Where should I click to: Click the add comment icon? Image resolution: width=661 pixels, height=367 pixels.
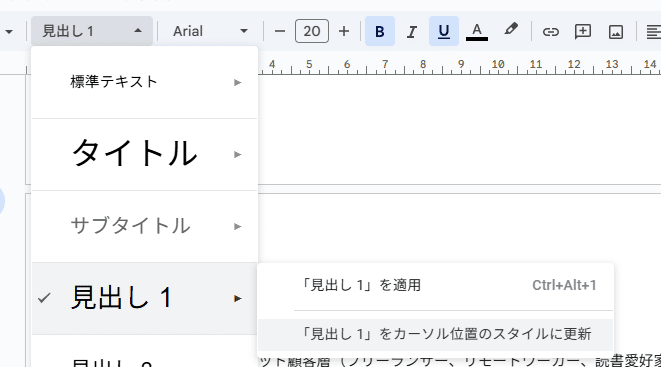point(583,32)
